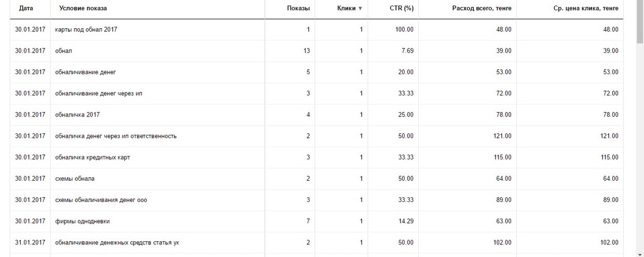
Task: Click scrollbar up arrow at top right
Action: [x=639, y=3]
